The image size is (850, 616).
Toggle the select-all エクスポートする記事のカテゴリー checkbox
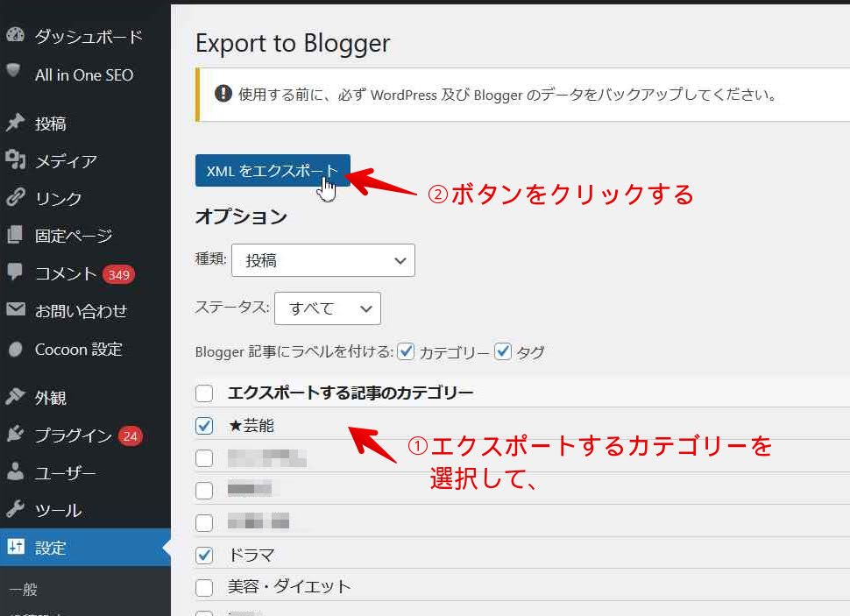204,393
